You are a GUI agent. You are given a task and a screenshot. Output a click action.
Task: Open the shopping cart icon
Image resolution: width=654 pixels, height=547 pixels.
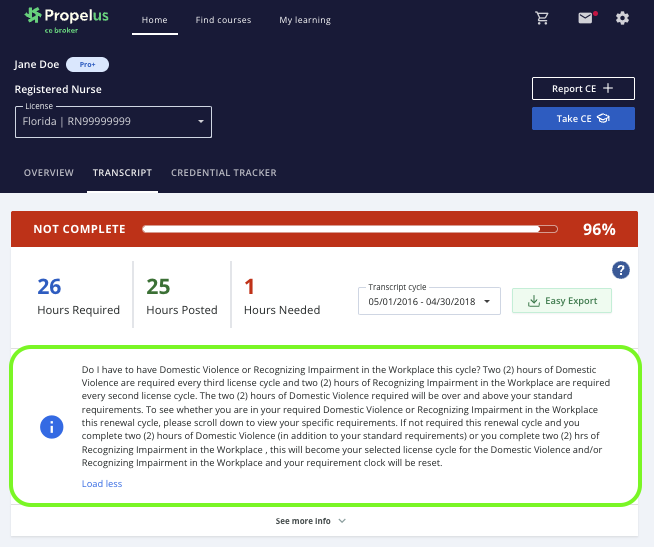(x=543, y=18)
